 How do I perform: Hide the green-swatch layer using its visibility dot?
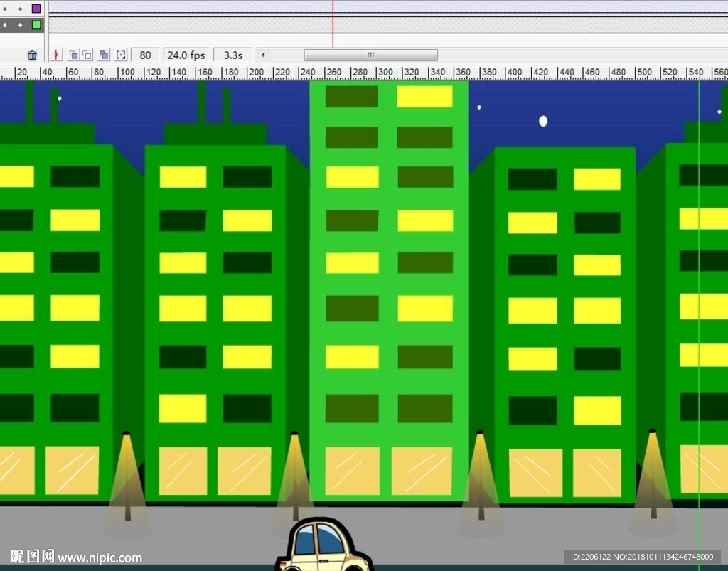pos(5,25)
